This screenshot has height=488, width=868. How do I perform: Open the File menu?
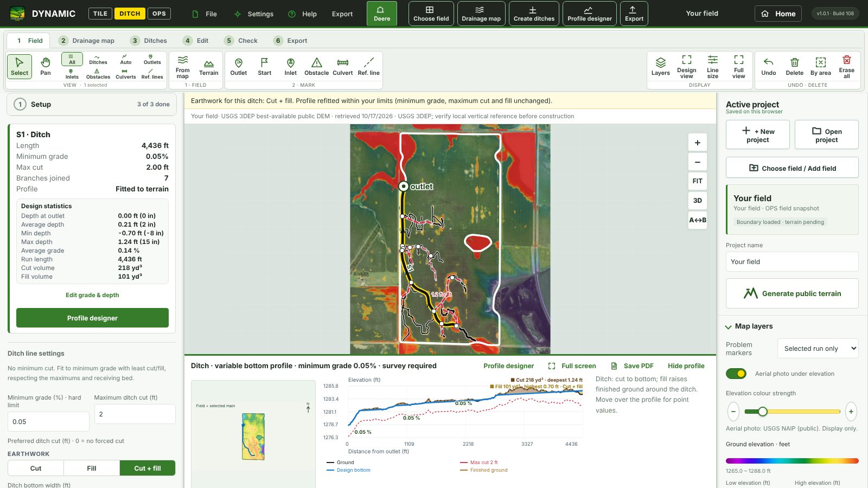click(x=205, y=14)
